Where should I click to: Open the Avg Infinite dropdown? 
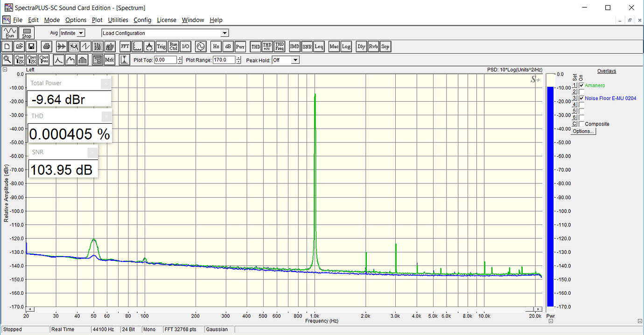(x=81, y=33)
